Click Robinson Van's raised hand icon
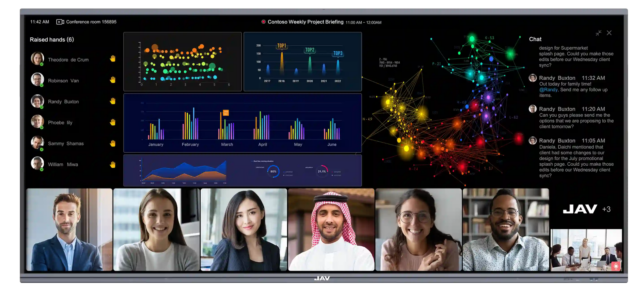This screenshot has height=287, width=644. [113, 80]
